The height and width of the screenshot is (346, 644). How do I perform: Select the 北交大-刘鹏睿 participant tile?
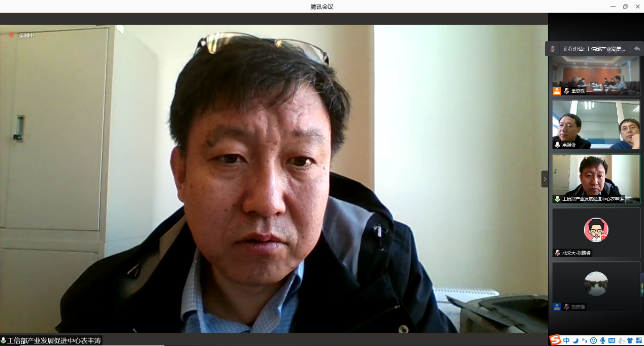click(596, 232)
